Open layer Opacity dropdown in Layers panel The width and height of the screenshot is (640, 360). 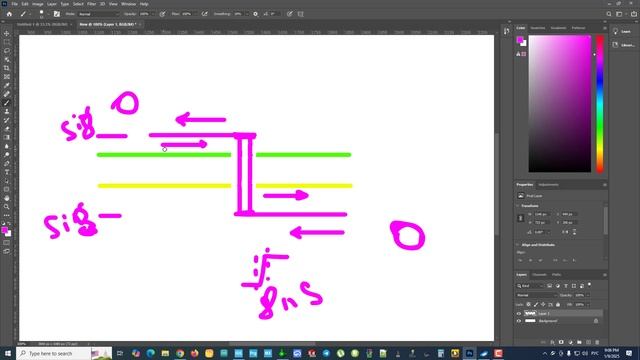point(588,295)
